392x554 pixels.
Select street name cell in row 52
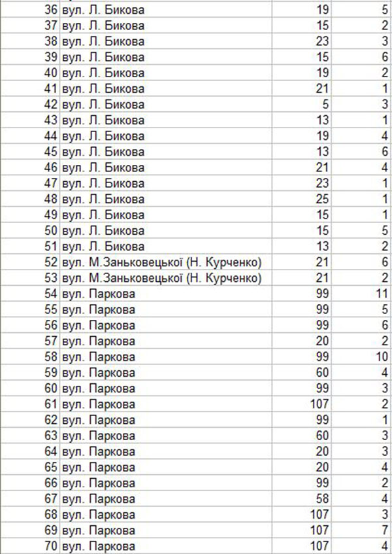pyautogui.click(x=165, y=262)
